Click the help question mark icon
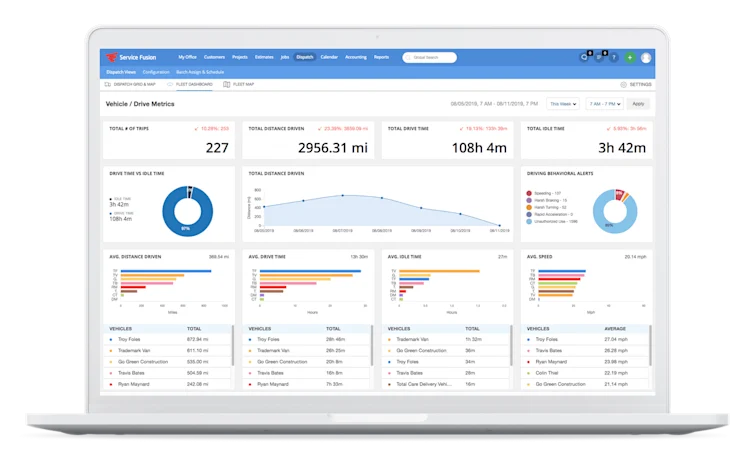Image resolution: width=750 pixels, height=476 pixels. coord(614,57)
